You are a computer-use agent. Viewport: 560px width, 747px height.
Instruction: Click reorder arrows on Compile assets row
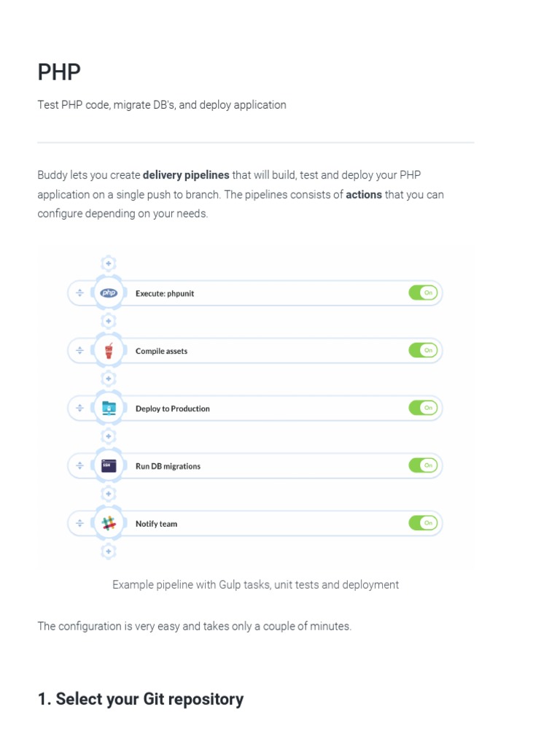click(79, 351)
